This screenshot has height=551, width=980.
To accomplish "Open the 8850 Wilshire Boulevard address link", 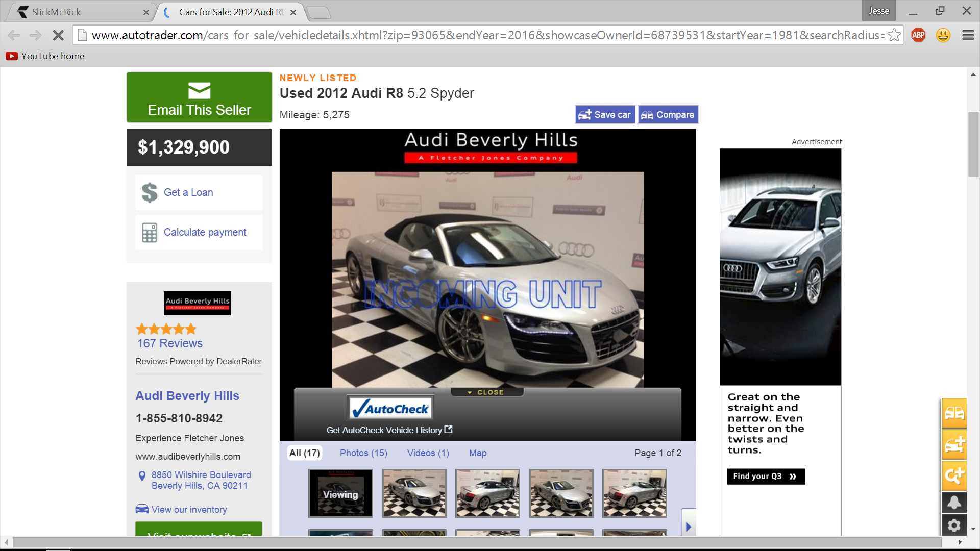I will (x=201, y=480).
